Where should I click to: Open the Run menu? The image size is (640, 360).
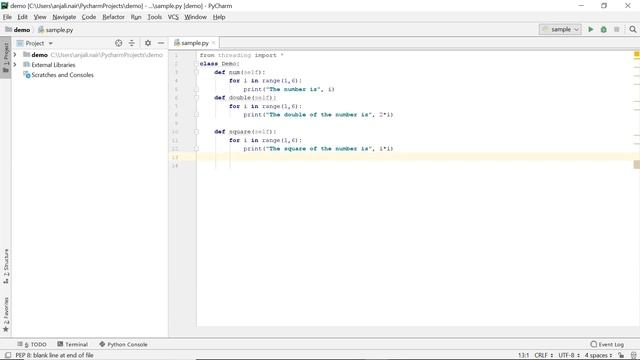point(136,17)
